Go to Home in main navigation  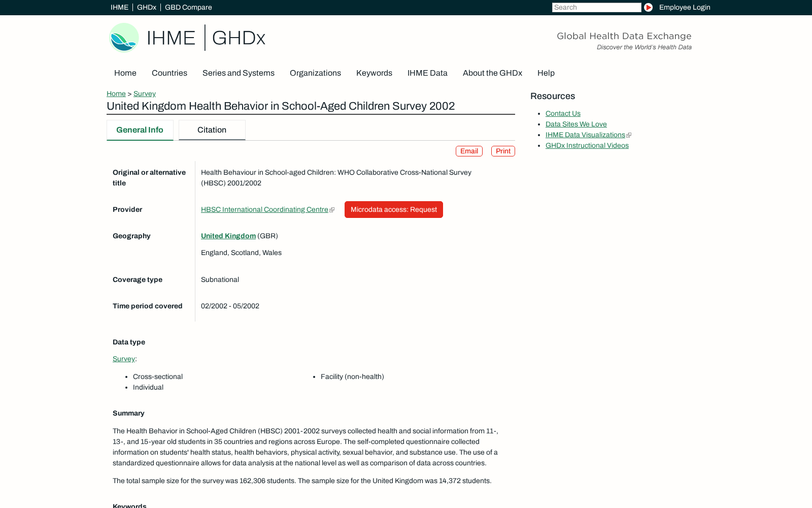click(125, 73)
